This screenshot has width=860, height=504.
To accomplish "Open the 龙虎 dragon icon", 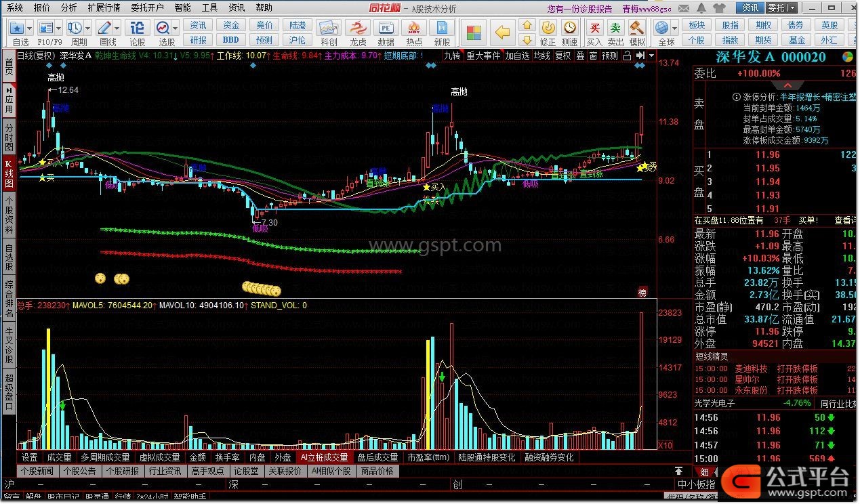I will (x=357, y=28).
